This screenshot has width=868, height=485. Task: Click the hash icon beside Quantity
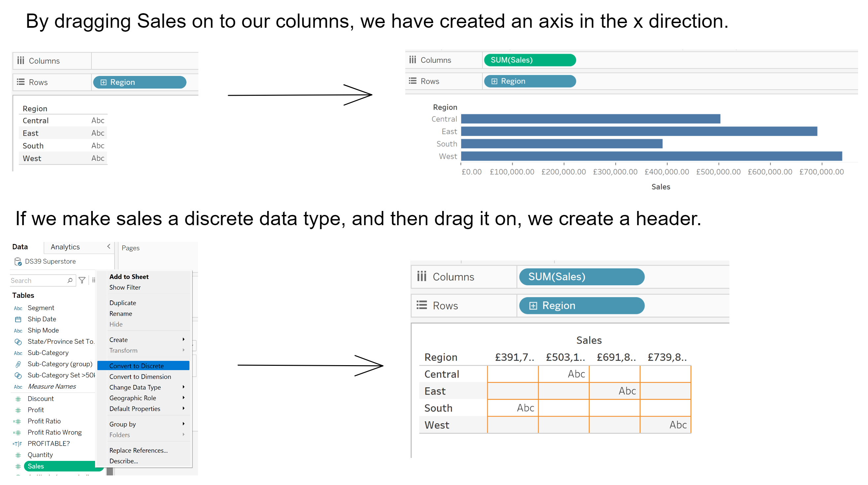pyautogui.click(x=18, y=455)
